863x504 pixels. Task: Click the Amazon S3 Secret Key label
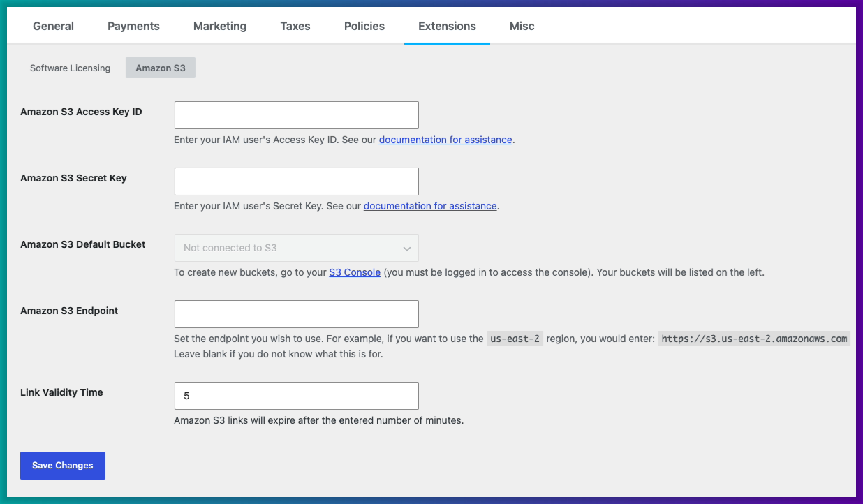tap(73, 178)
